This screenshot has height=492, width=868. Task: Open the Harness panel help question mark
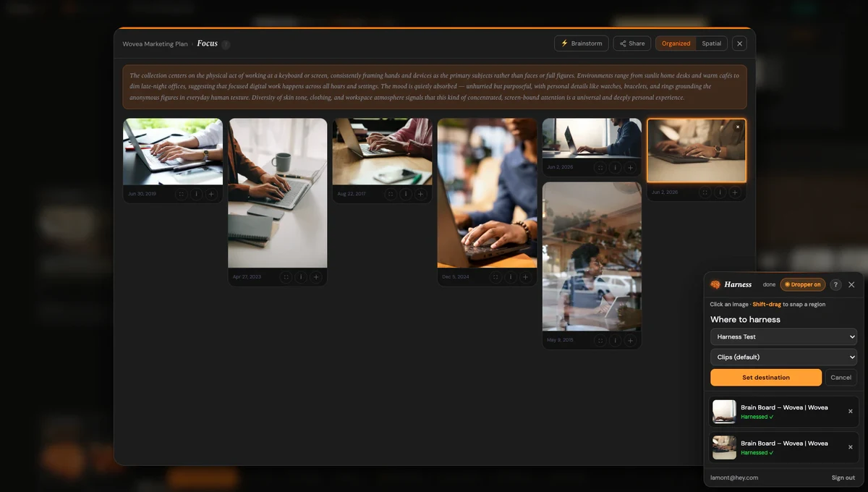(835, 284)
